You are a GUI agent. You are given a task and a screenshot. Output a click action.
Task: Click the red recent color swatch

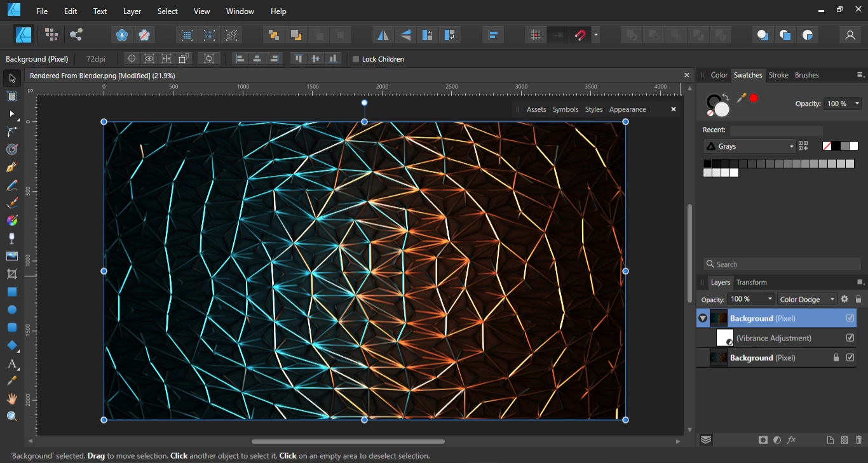click(x=754, y=98)
